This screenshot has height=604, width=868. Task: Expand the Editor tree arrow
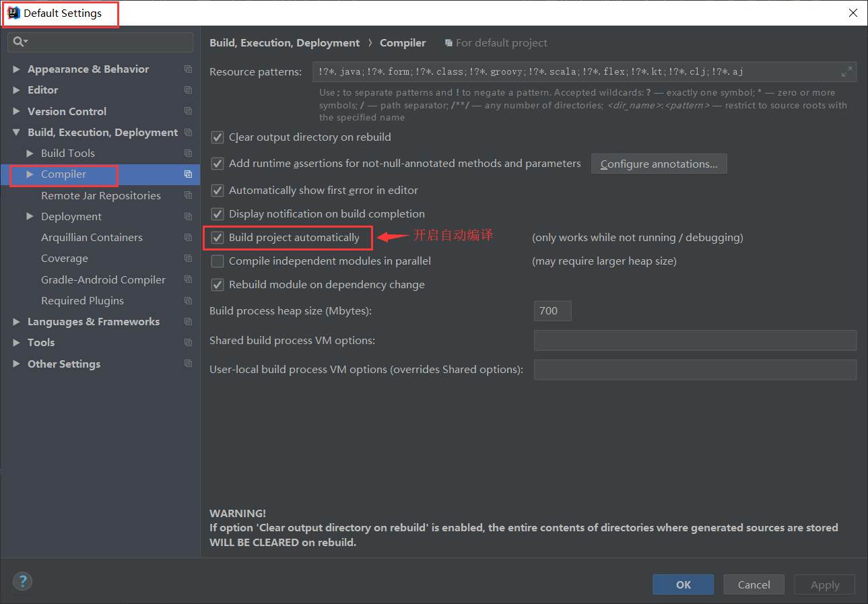17,90
